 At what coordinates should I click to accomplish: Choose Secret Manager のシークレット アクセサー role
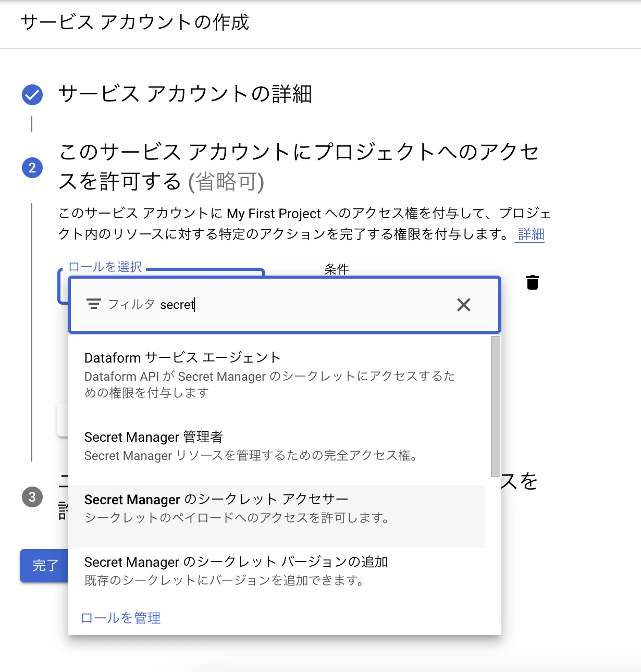click(x=277, y=516)
